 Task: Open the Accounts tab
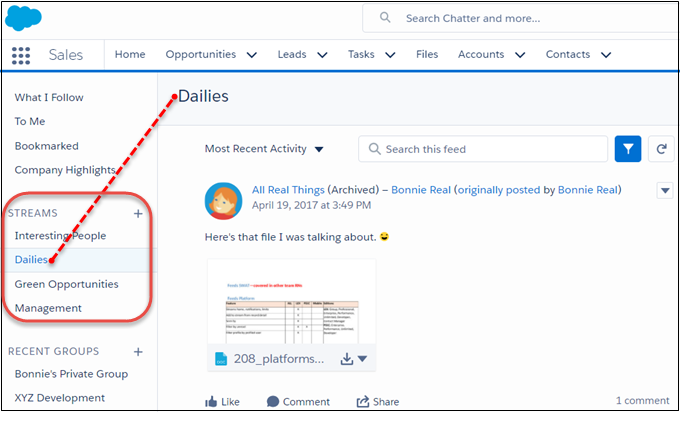pos(481,54)
